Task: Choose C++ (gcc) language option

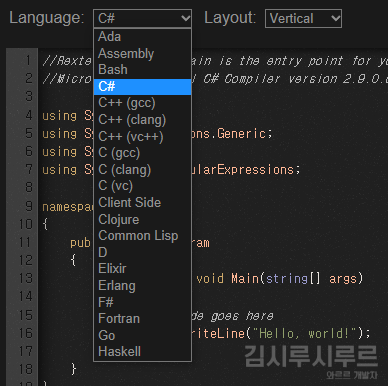Action: point(142,103)
